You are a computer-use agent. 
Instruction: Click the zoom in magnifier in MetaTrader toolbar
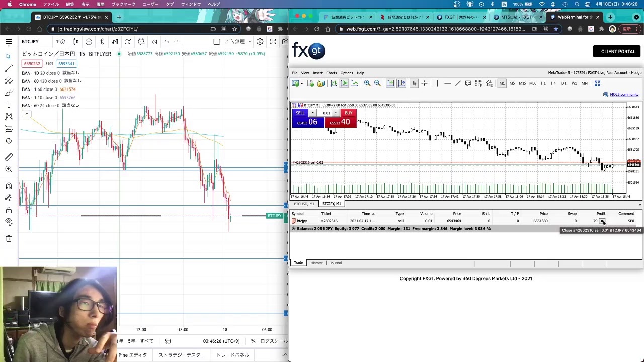(x=367, y=83)
